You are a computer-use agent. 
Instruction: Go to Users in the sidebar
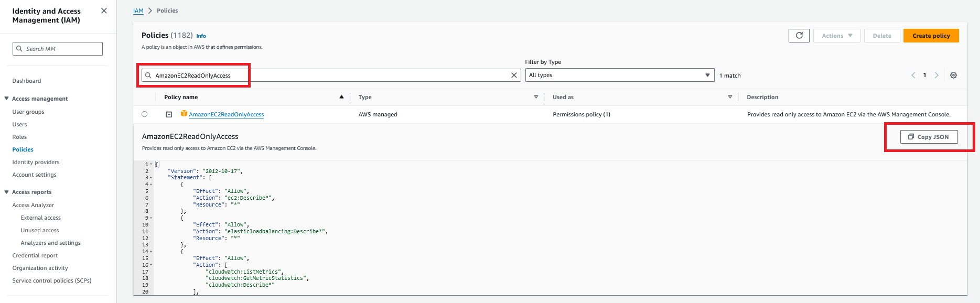click(19, 124)
